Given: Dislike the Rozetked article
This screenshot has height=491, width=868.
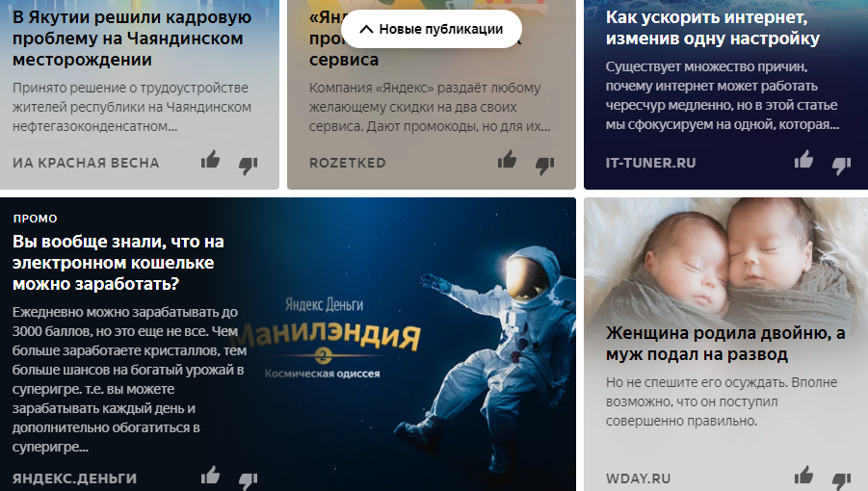Looking at the screenshot, I should click(544, 165).
